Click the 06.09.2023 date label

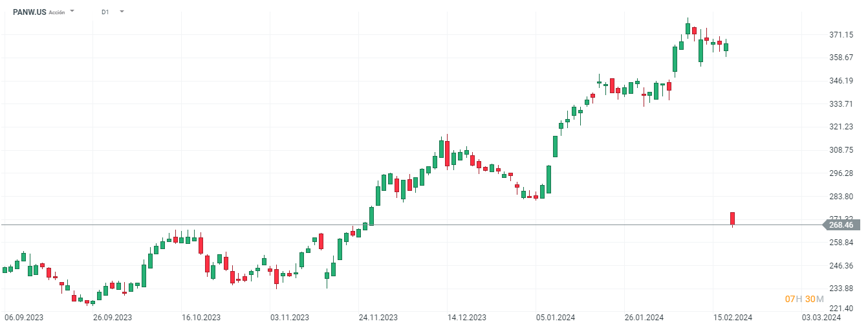[24, 318]
